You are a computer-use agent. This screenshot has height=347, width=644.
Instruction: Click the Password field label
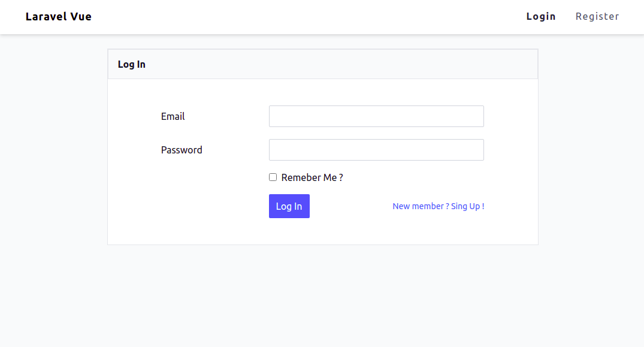tap(182, 150)
